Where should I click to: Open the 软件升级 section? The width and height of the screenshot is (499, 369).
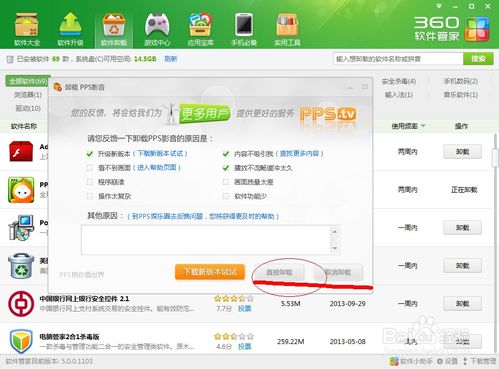coord(70,29)
